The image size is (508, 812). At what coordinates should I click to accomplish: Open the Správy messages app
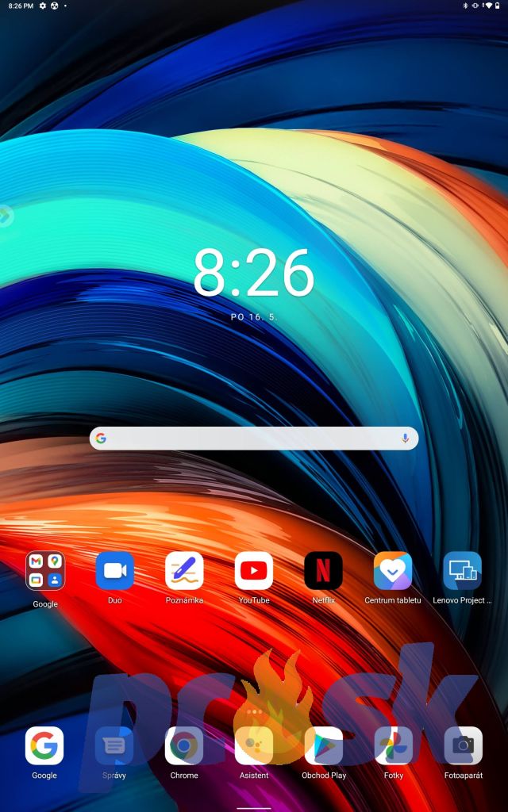(114, 745)
